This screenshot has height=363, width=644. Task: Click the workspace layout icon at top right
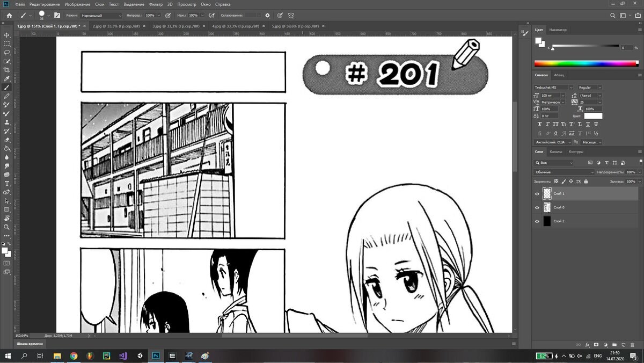[624, 16]
